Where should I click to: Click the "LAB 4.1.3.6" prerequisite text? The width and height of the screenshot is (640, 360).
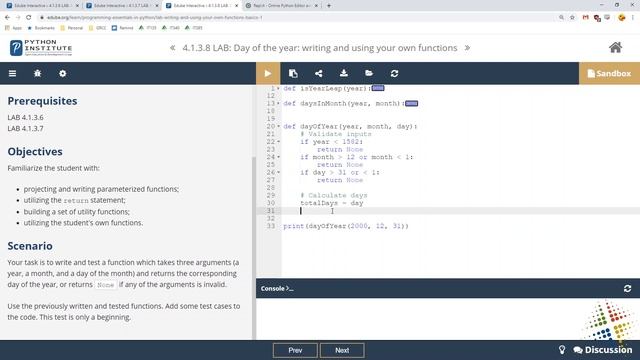click(25, 118)
